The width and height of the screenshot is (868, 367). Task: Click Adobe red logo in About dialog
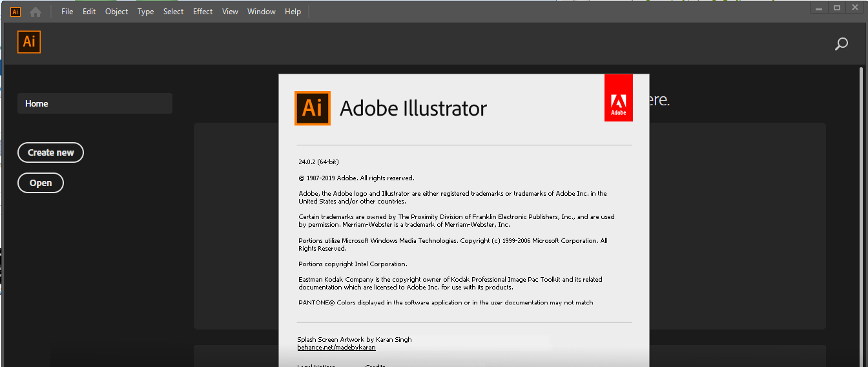coord(619,98)
